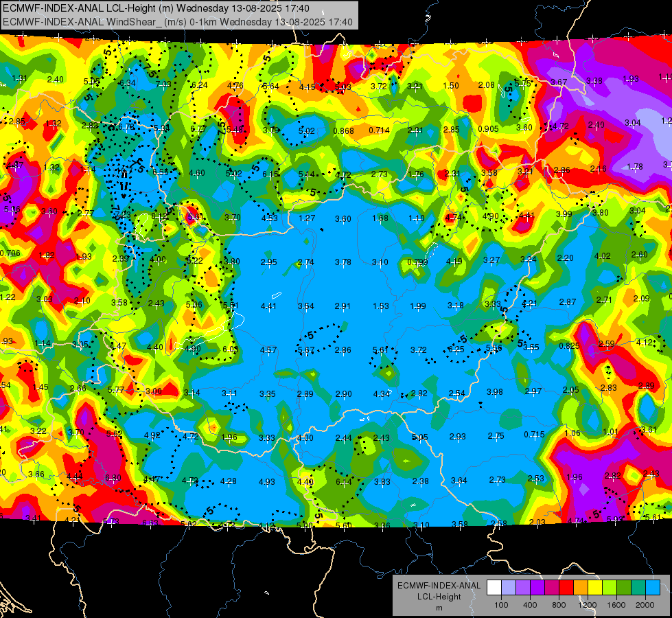The height and width of the screenshot is (618, 672).
Task: Click the ECMWF-INDEX-ANAL label in the legend
Action: click(439, 586)
